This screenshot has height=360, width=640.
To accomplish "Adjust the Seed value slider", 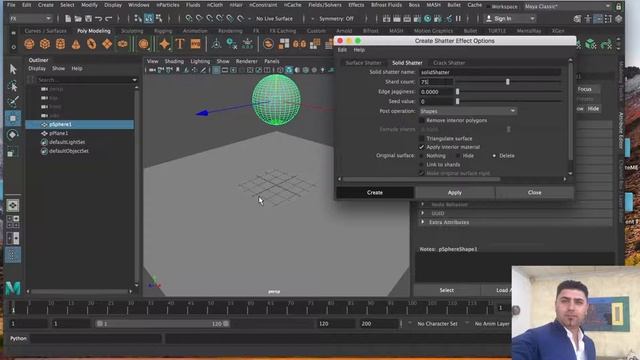I will coord(458,101).
